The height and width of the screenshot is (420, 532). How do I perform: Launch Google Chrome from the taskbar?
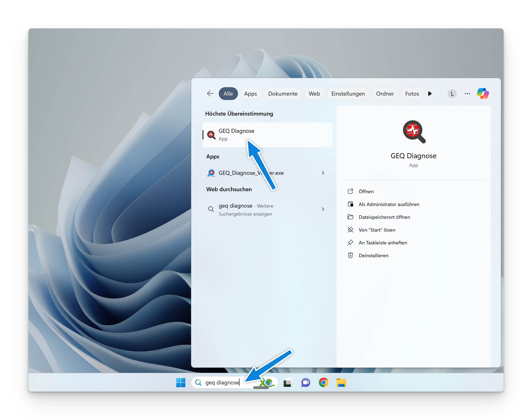(323, 382)
